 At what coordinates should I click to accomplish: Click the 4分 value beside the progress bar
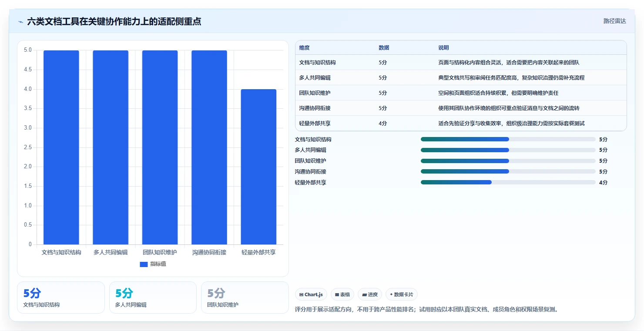click(x=603, y=183)
